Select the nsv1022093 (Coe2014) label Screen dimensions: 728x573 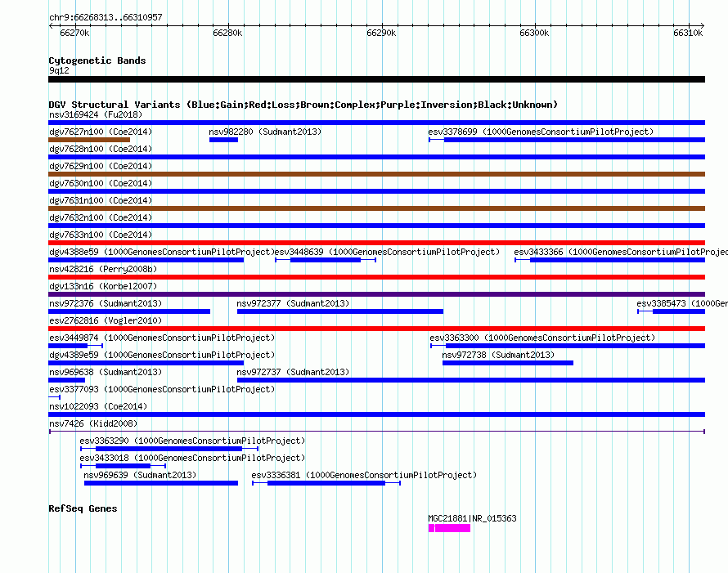pos(98,406)
